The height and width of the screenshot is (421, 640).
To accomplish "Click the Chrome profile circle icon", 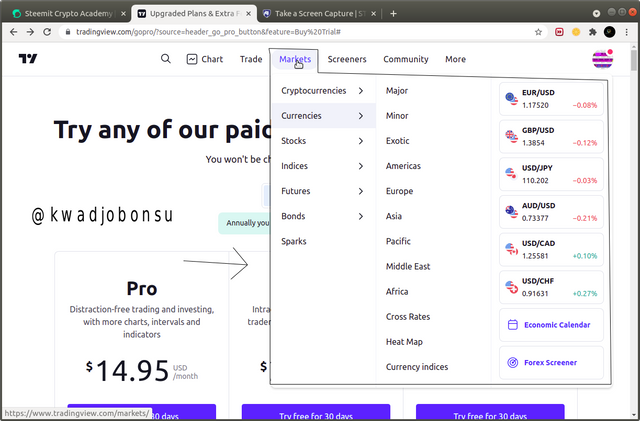I will pos(609,32).
